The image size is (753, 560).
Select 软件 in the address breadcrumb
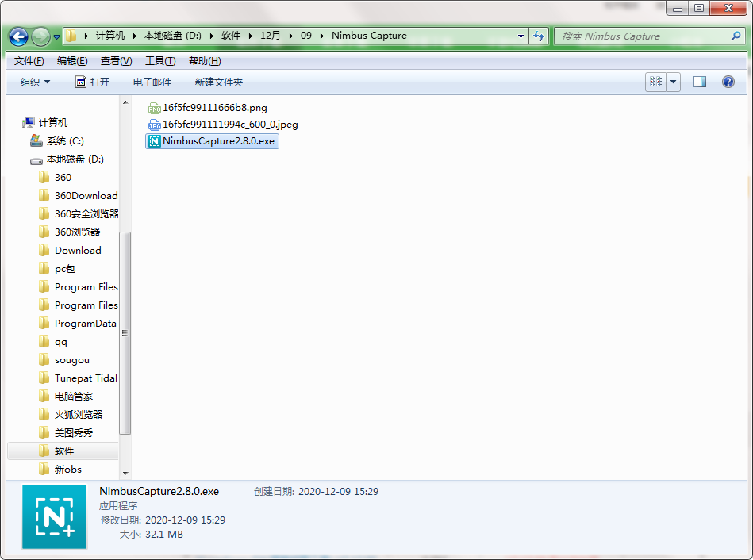click(x=231, y=36)
